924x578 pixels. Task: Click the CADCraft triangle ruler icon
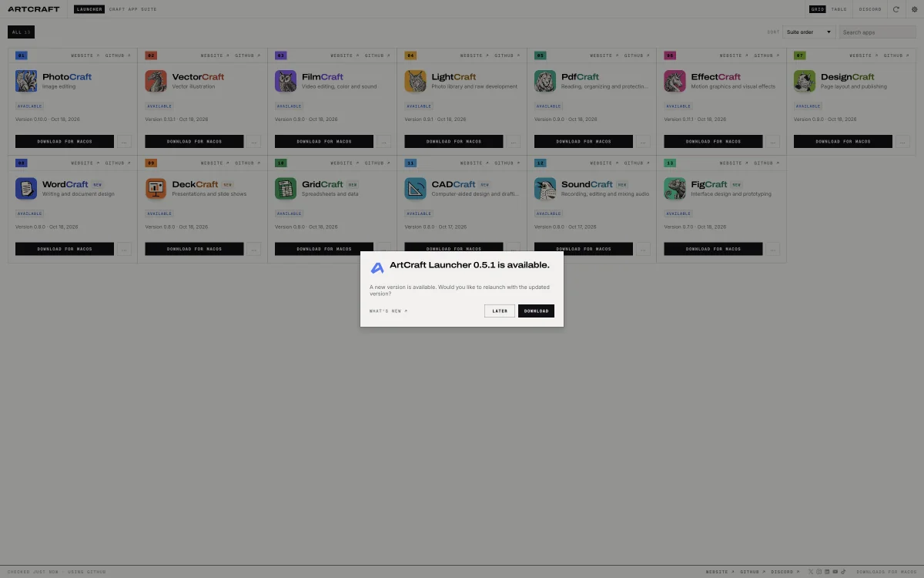coord(415,189)
